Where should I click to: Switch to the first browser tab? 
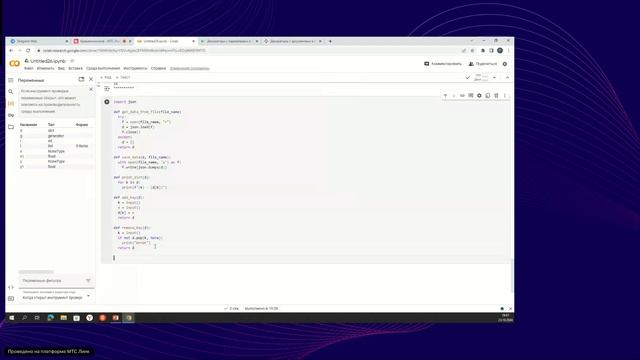click(39, 41)
